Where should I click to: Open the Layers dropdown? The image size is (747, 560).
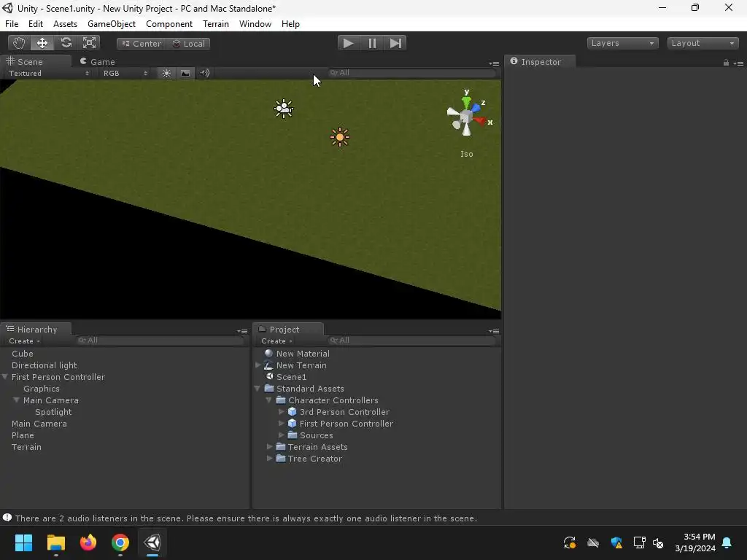pos(622,43)
